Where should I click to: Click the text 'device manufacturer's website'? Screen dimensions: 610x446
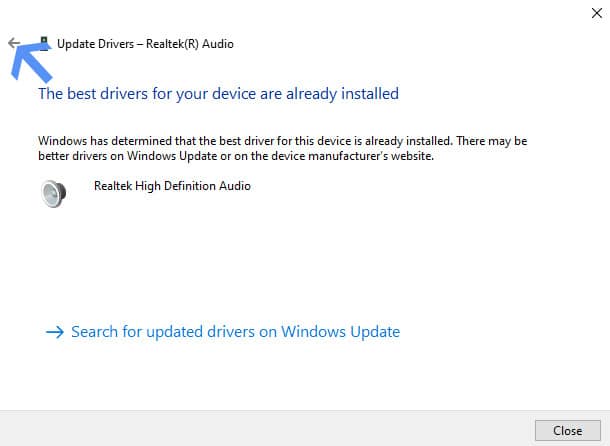point(382,156)
